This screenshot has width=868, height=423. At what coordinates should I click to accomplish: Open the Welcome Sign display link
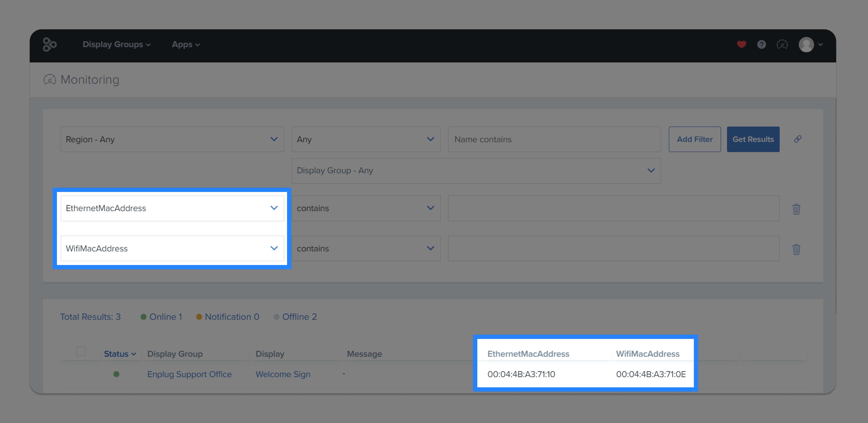pyautogui.click(x=283, y=374)
